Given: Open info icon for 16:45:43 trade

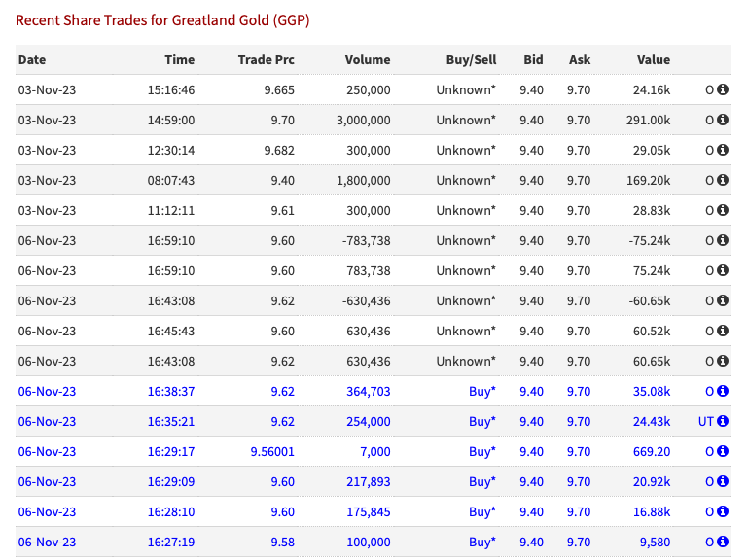Looking at the screenshot, I should pos(723,331).
